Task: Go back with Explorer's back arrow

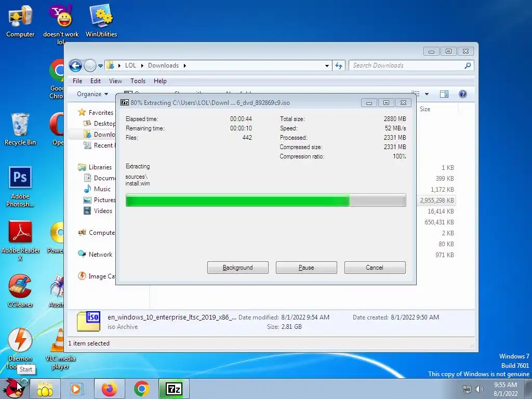Action: point(76,65)
